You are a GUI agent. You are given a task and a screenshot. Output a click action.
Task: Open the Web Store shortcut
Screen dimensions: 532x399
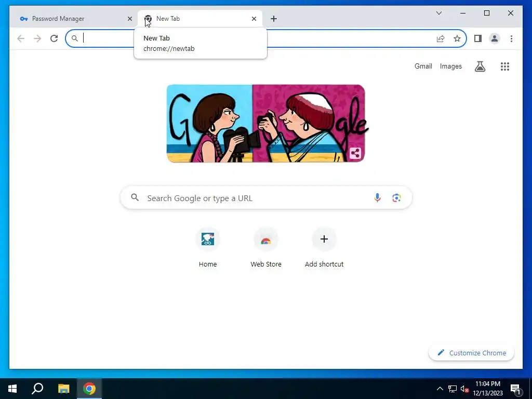[x=266, y=248]
